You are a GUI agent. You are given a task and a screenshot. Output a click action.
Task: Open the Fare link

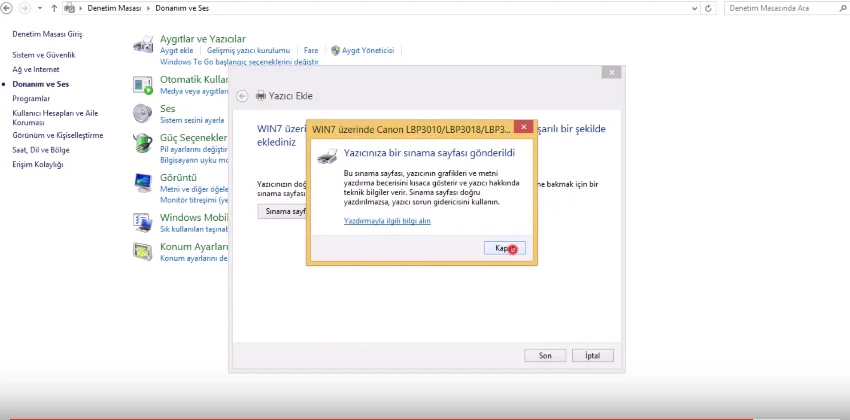click(x=311, y=50)
